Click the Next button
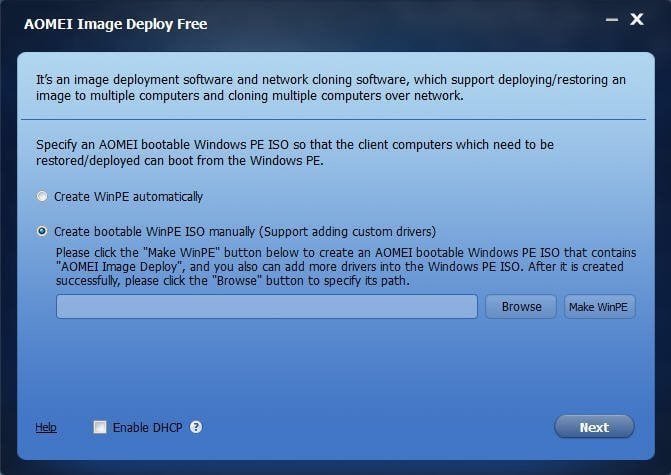 pos(594,427)
